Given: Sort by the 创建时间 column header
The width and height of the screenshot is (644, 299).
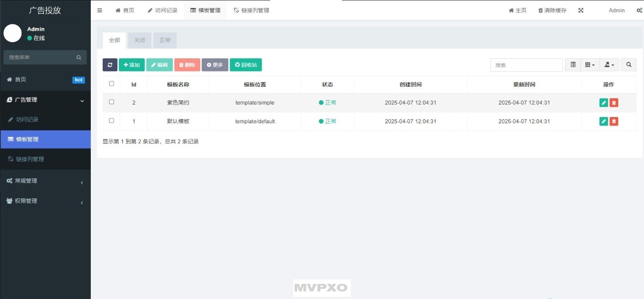Looking at the screenshot, I should pyautogui.click(x=411, y=85).
